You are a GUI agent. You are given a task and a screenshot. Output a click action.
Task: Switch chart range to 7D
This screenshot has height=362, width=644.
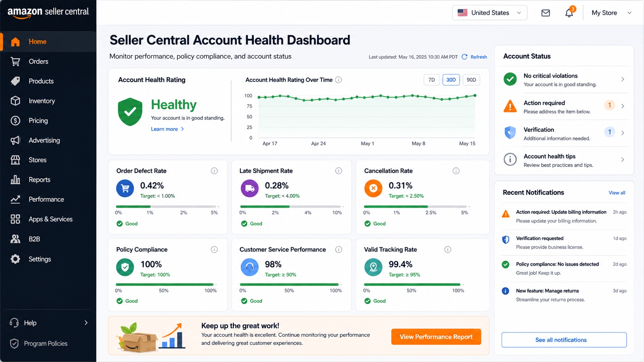pos(431,80)
